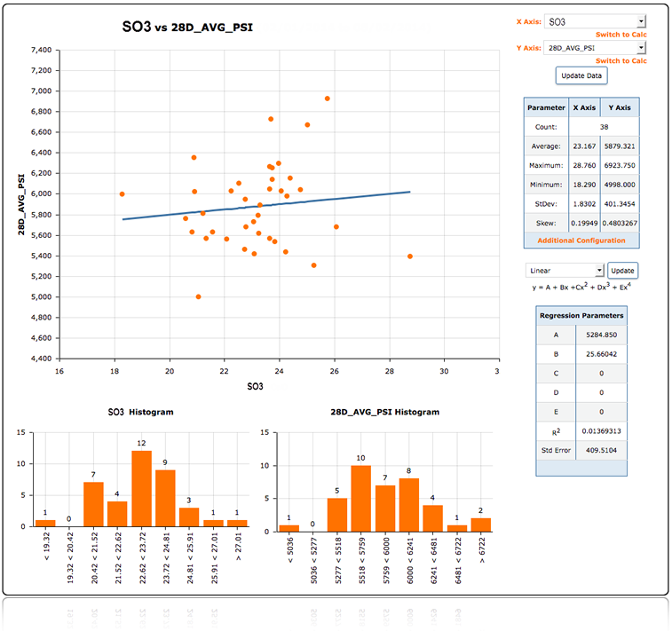Image resolution: width=672 pixels, height=631 pixels.
Task: Select SO3 histogram bar with count 9
Action: pyautogui.click(x=165, y=498)
